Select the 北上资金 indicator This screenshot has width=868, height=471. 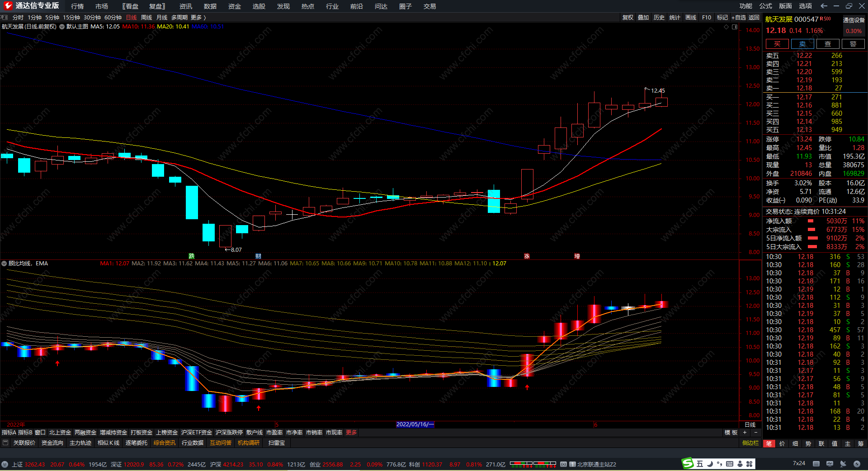pyautogui.click(x=60, y=433)
